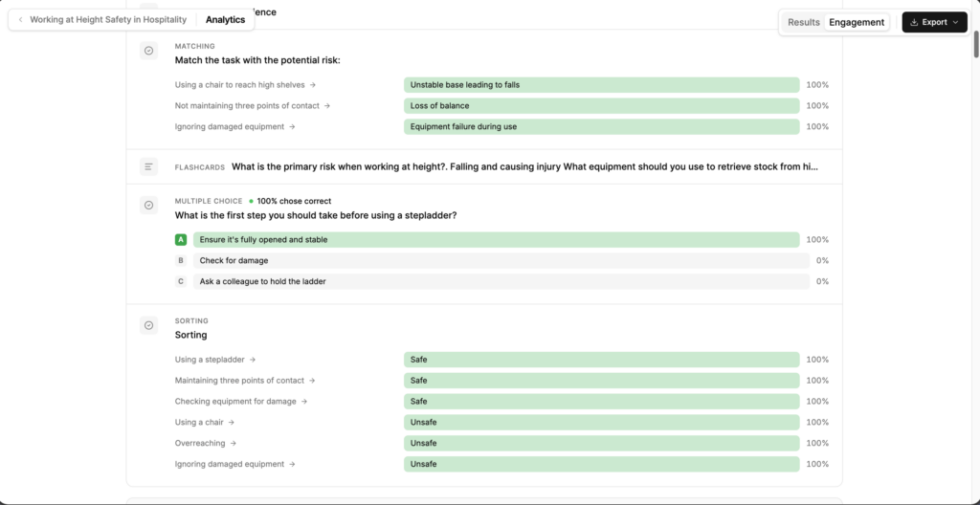Click the arrow next to 'Overreaching'
The height and width of the screenshot is (505, 980).
[234, 443]
